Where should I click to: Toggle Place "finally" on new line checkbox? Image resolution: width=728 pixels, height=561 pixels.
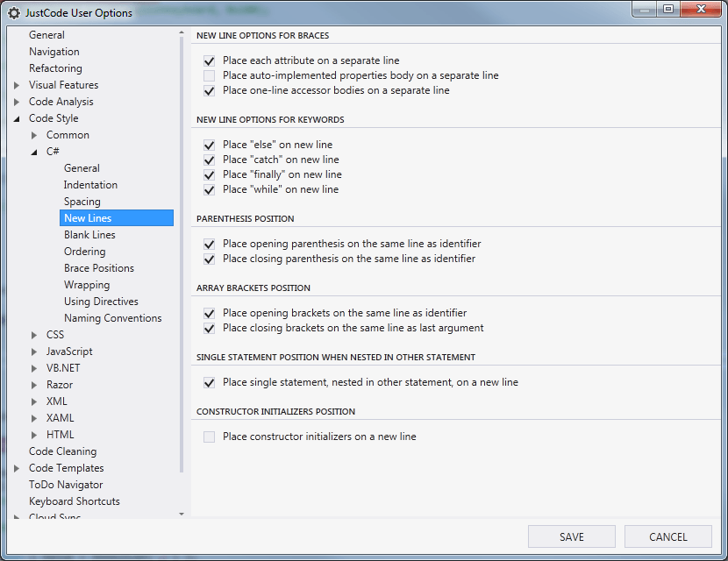point(210,174)
